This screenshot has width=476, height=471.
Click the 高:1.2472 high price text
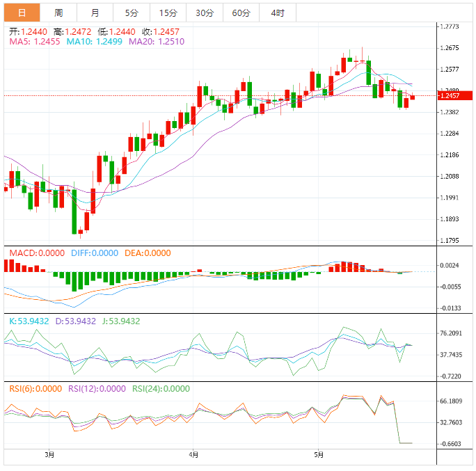pos(72,31)
